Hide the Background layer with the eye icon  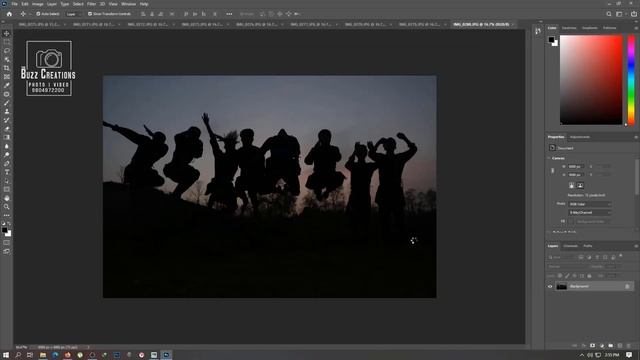click(550, 287)
